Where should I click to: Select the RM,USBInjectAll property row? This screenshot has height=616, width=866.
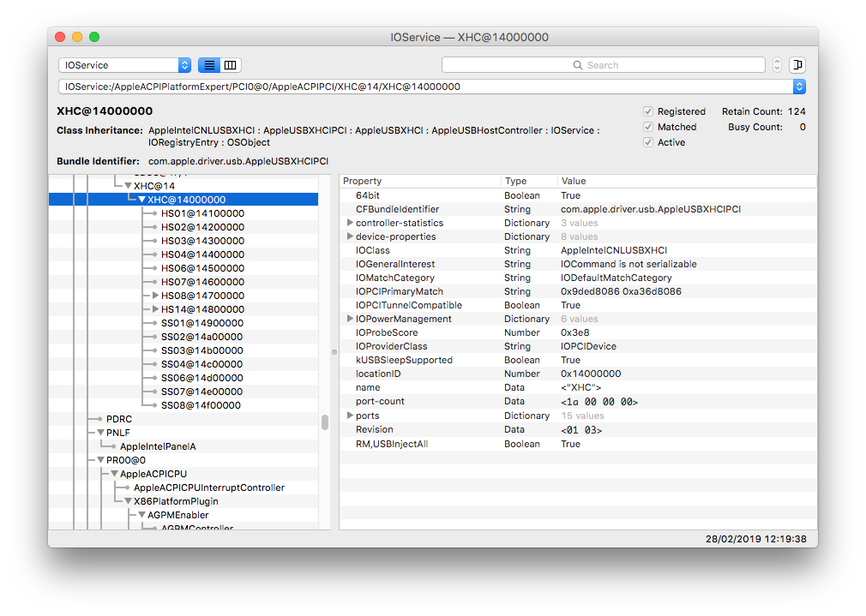(578, 444)
